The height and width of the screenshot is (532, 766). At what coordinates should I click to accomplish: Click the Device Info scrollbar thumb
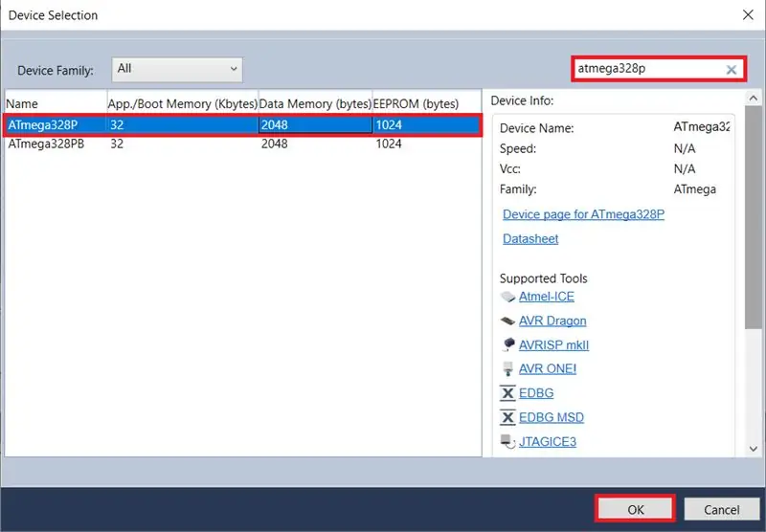point(753,217)
